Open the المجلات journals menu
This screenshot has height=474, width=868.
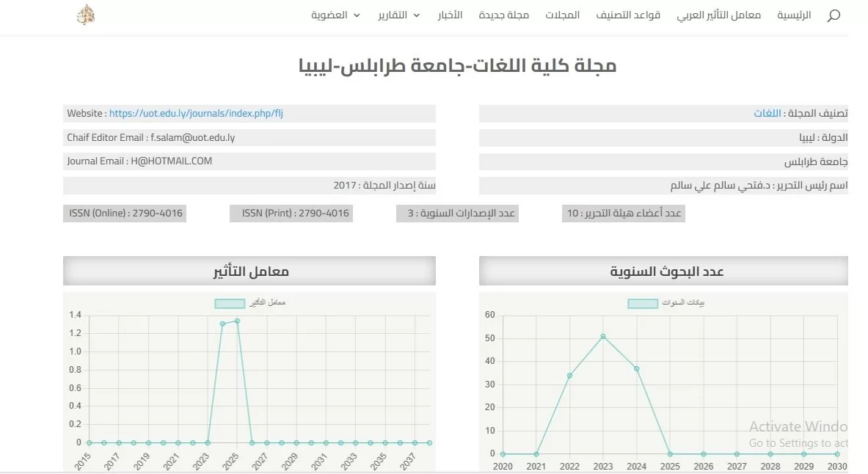point(562,15)
